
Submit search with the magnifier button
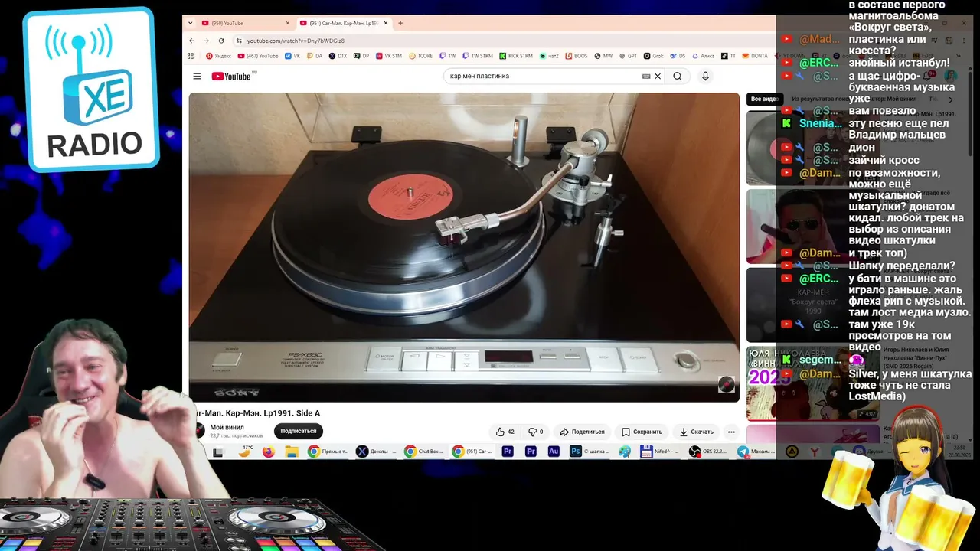pos(678,77)
